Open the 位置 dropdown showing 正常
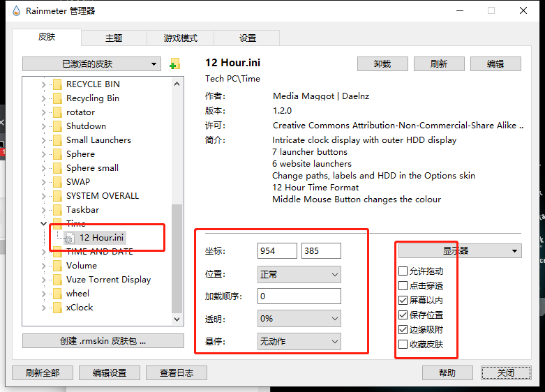Screen dimensions: 545x392 (299, 275)
